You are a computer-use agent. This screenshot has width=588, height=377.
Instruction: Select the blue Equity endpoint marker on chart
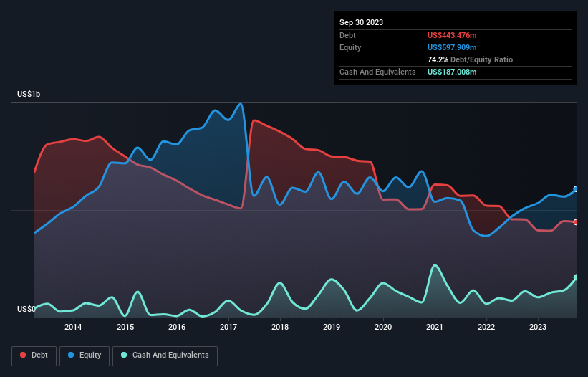(x=576, y=189)
